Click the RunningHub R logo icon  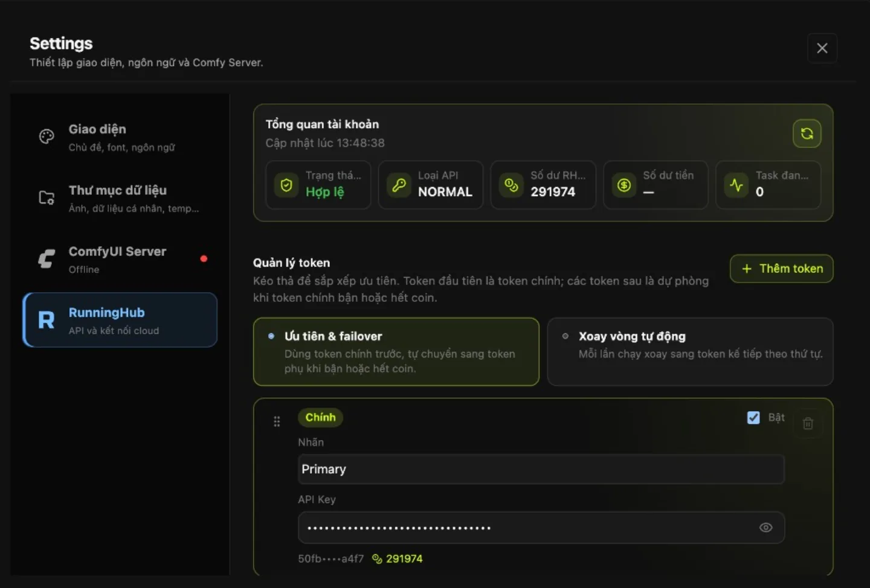pyautogui.click(x=47, y=320)
